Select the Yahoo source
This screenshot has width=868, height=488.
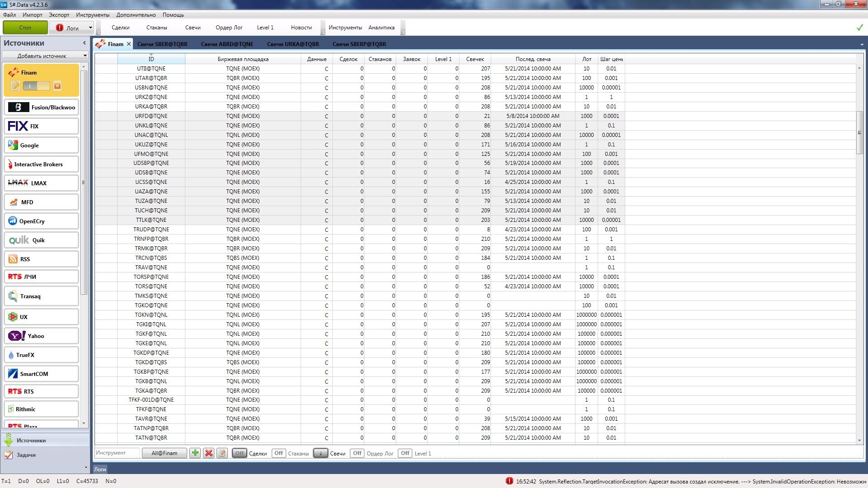pos(42,336)
